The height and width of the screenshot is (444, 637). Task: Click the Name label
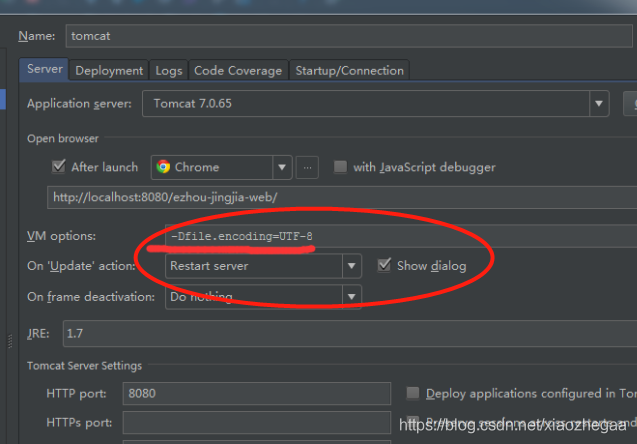pyautogui.click(x=37, y=36)
